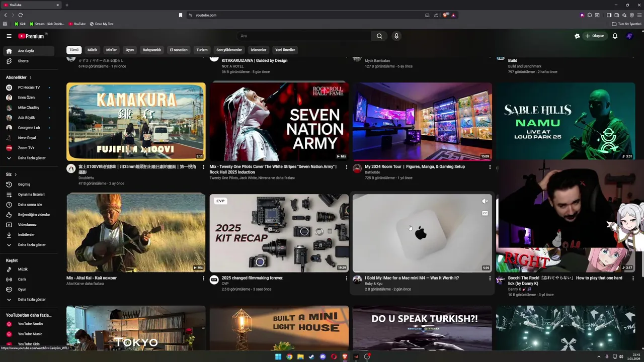Open the account avatar menu
This screenshot has width=644, height=362.
[x=629, y=36]
